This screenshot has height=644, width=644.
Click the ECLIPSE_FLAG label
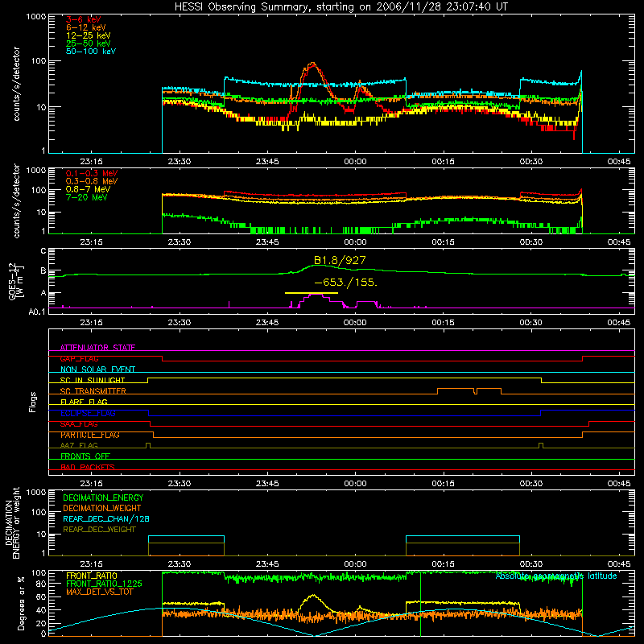(x=88, y=413)
